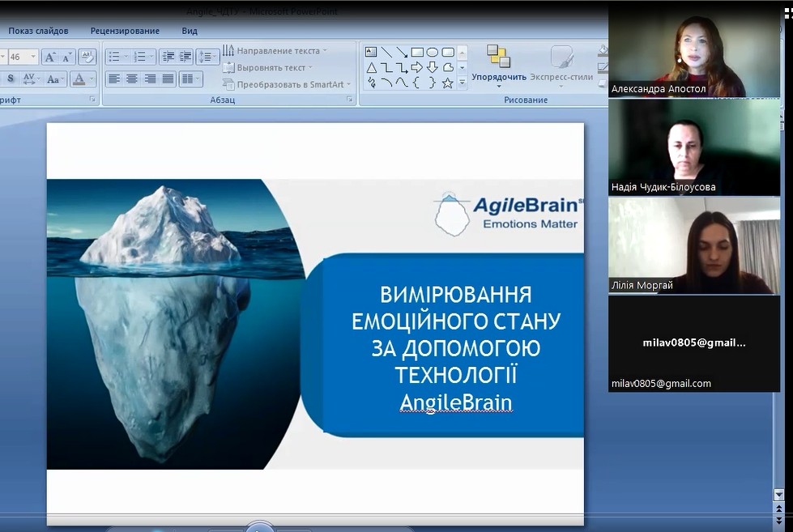Click the AngileBrain misspelled word
The image size is (793, 532).
pos(456,403)
